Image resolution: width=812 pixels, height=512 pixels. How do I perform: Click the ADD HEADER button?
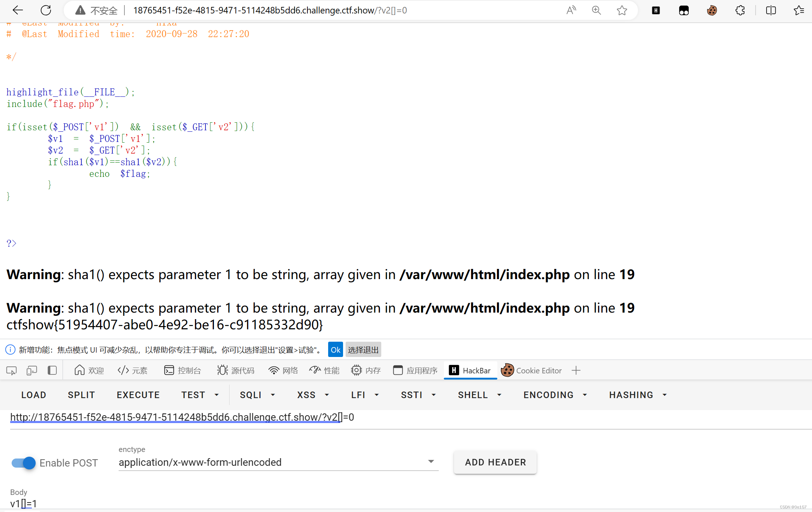[x=495, y=462]
